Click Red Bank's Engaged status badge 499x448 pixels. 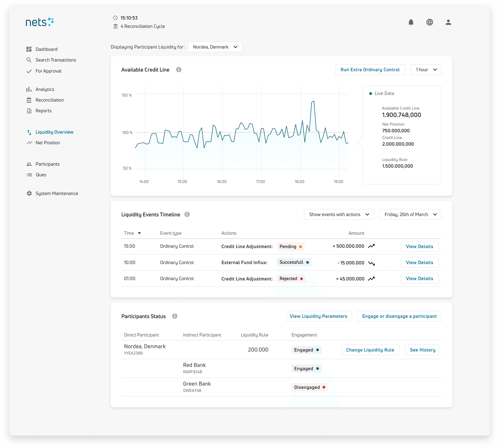pyautogui.click(x=306, y=369)
